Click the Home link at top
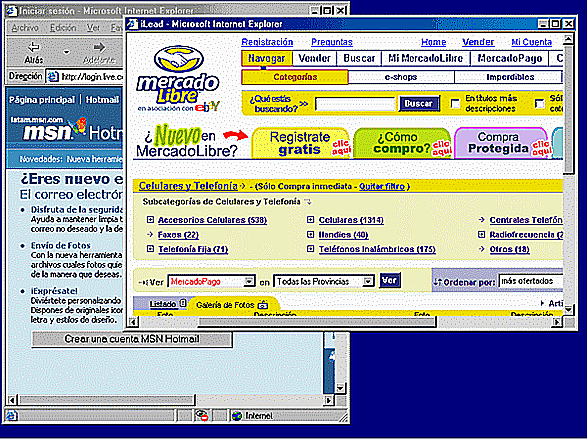 coord(434,42)
